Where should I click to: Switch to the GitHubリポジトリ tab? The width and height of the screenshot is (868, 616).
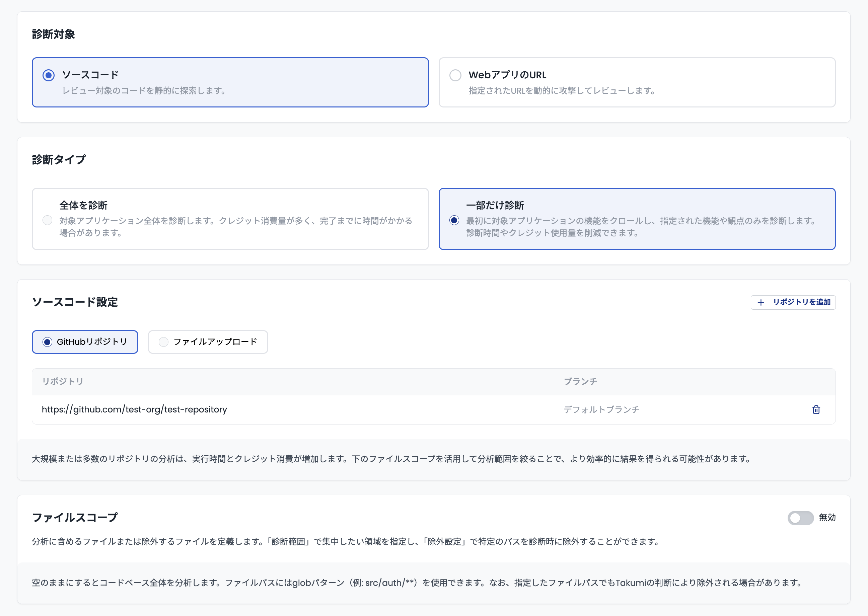(85, 342)
